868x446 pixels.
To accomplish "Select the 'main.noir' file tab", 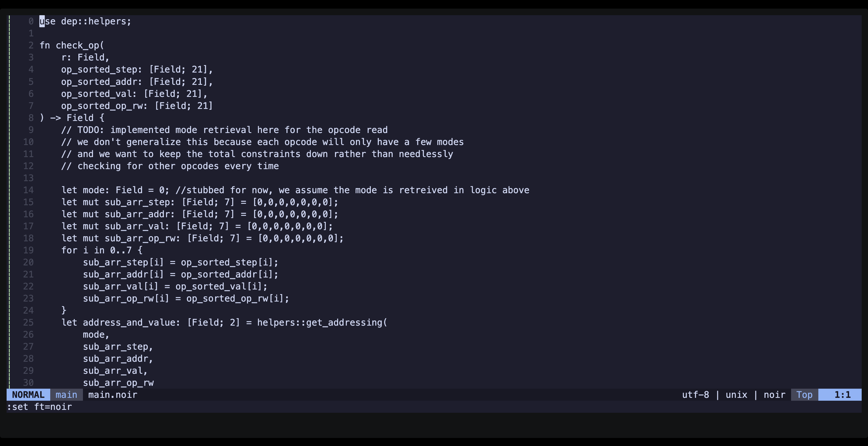I will (113, 394).
